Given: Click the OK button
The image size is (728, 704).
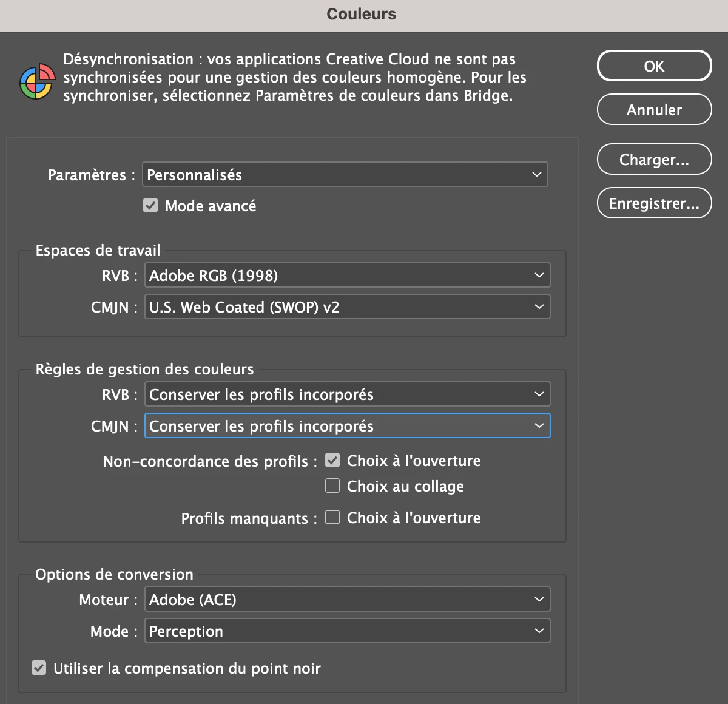Looking at the screenshot, I should pyautogui.click(x=654, y=66).
